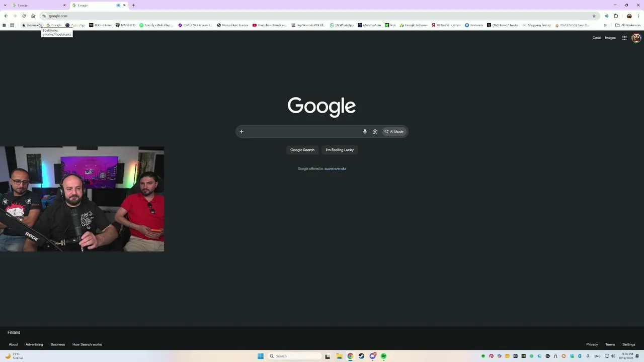The width and height of the screenshot is (644, 362).
Task: Open Gmail from the top-right link
Action: pos(597,38)
